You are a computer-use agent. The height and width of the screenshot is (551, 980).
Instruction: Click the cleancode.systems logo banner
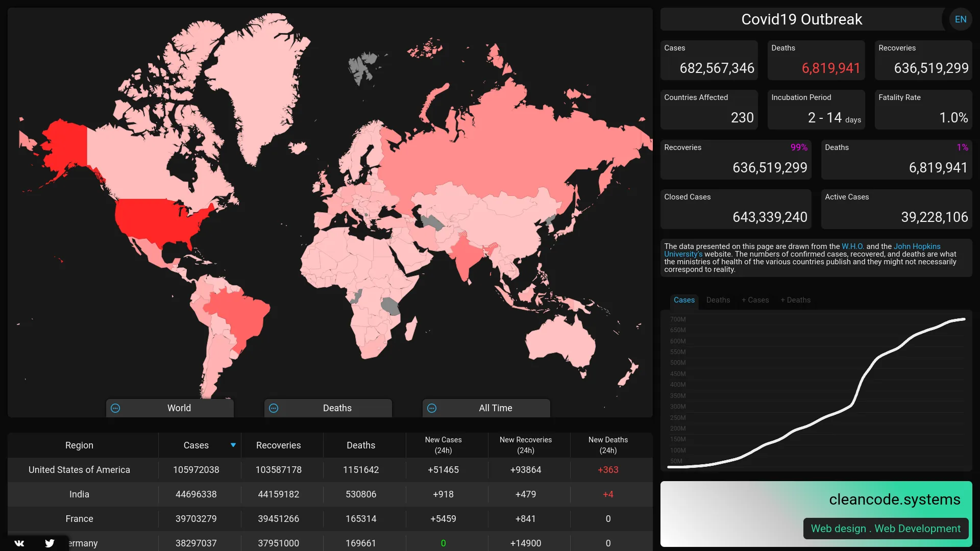click(895, 499)
